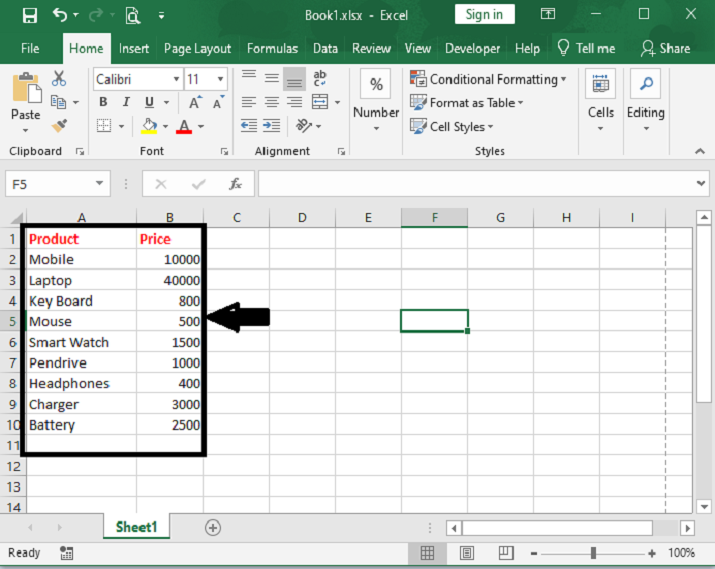Toggle Bottom Align for cell content
715x569 pixels.
(x=295, y=79)
